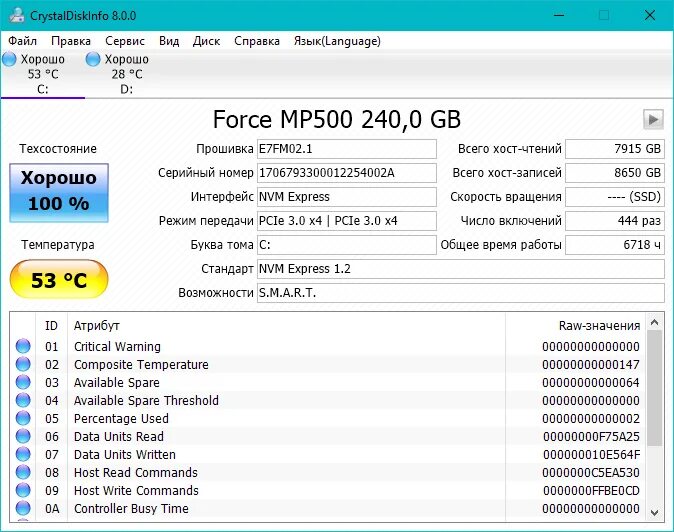Click raw value 00000000000147
The height and width of the screenshot is (532, 674).
(591, 365)
